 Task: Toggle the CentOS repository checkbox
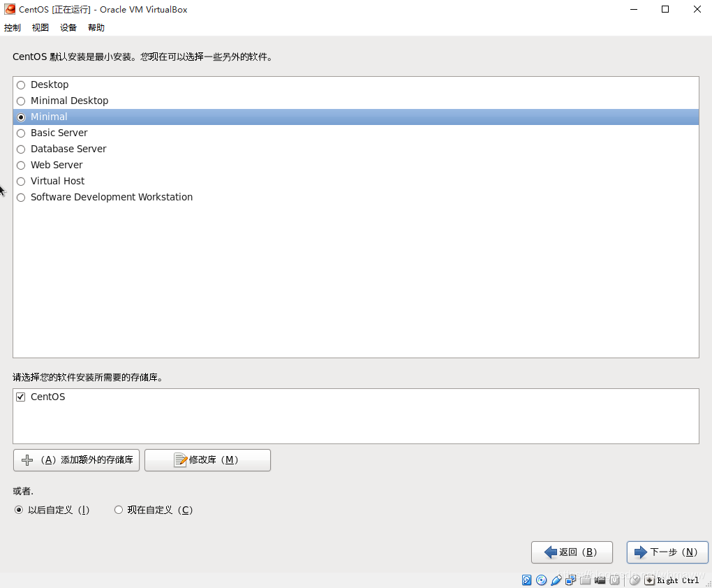20,397
